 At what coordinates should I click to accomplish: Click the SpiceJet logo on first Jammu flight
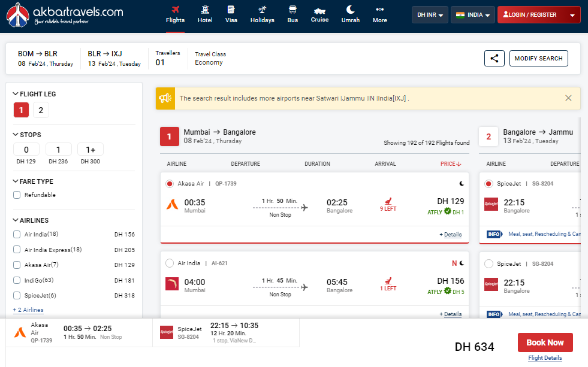491,204
